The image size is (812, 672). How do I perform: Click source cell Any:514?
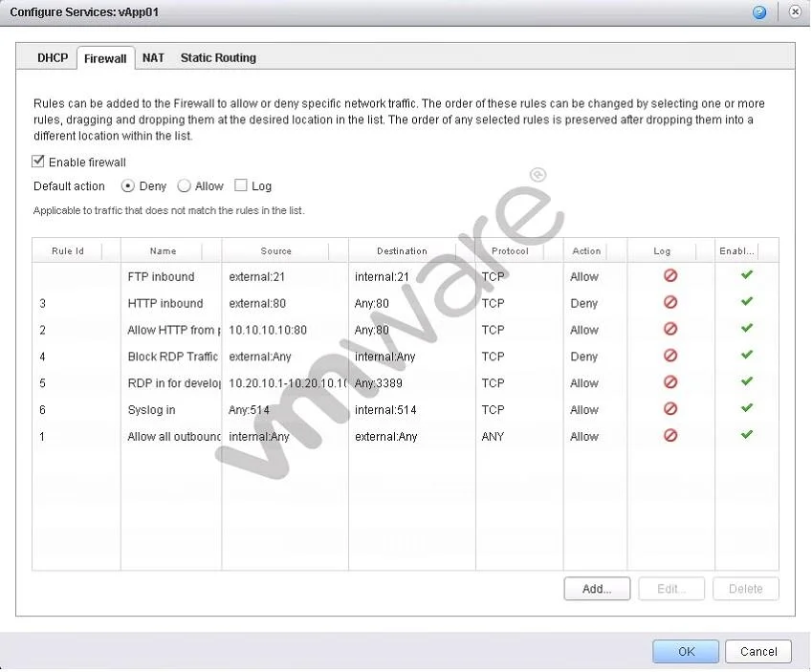pos(249,410)
